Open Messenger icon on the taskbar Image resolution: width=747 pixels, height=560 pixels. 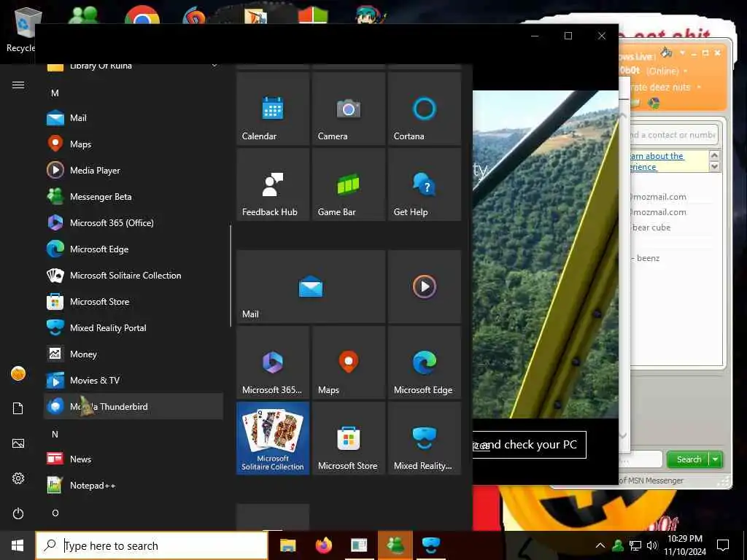(x=395, y=545)
